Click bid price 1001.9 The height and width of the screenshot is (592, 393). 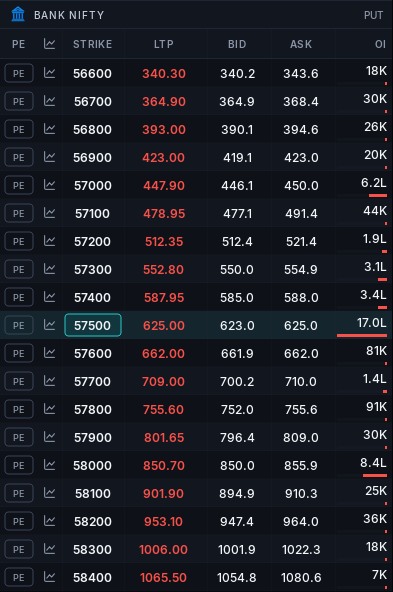(x=237, y=549)
